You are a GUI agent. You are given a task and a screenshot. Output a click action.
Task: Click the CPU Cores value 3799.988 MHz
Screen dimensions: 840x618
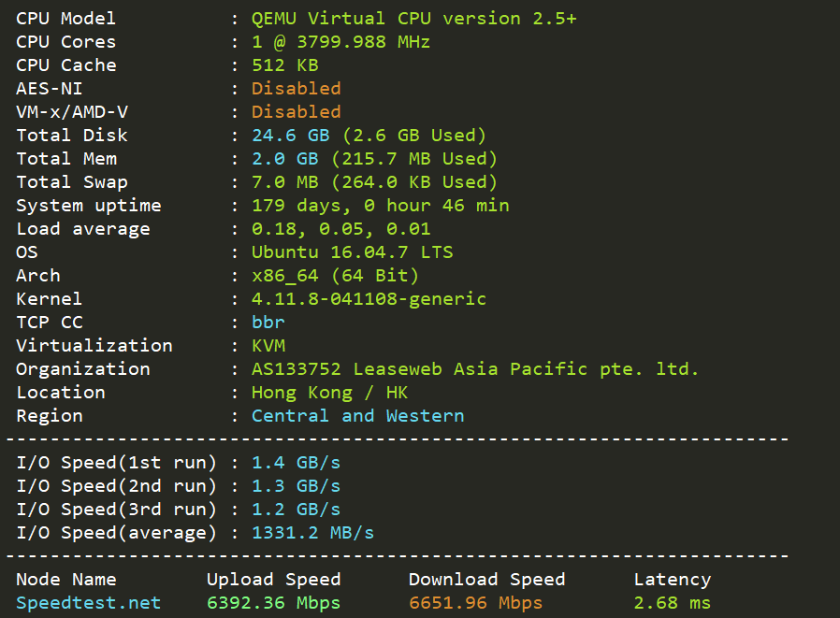coord(340,42)
